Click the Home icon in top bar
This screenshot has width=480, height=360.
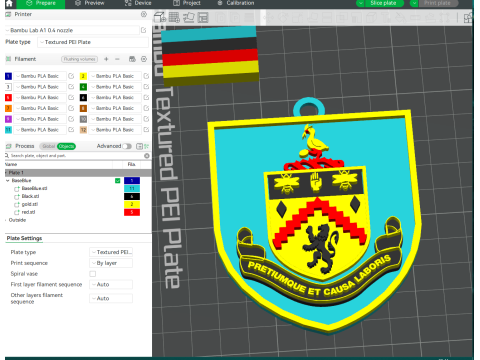[9, 3]
